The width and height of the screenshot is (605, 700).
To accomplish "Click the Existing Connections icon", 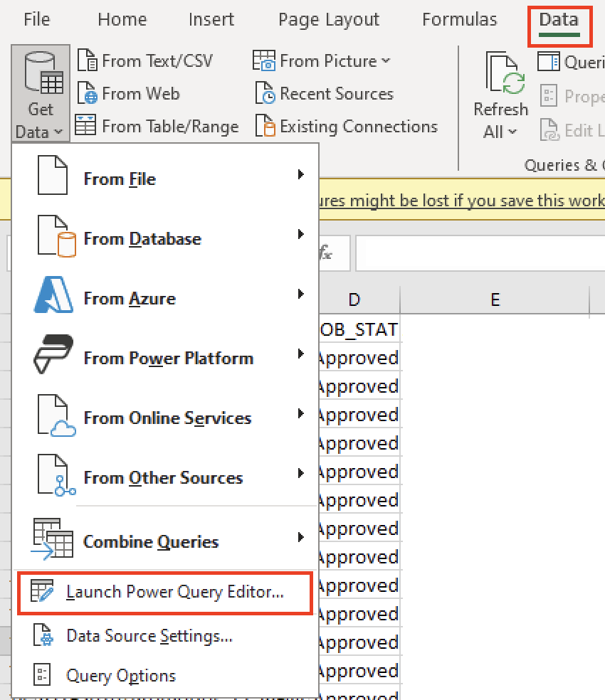I will tap(265, 125).
